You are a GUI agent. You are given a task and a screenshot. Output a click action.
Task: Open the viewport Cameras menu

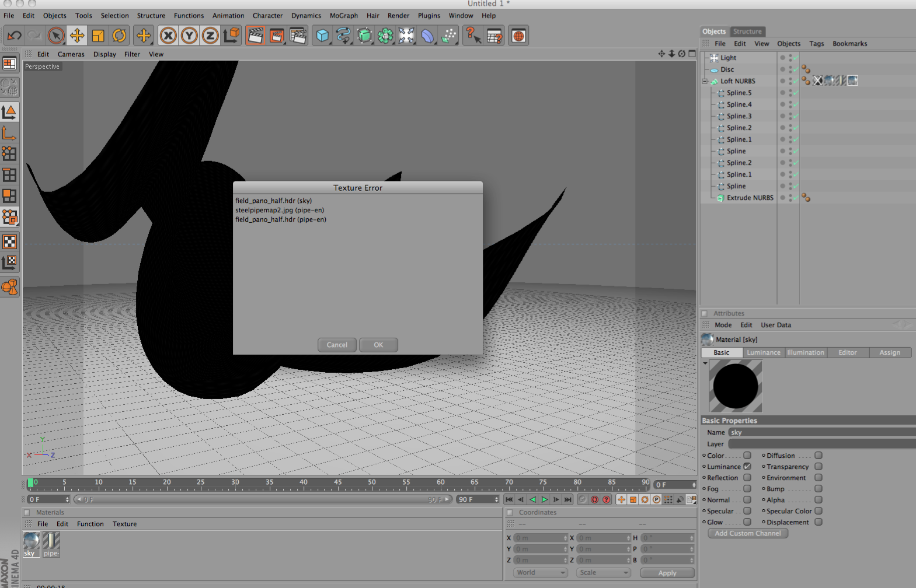tap(71, 54)
